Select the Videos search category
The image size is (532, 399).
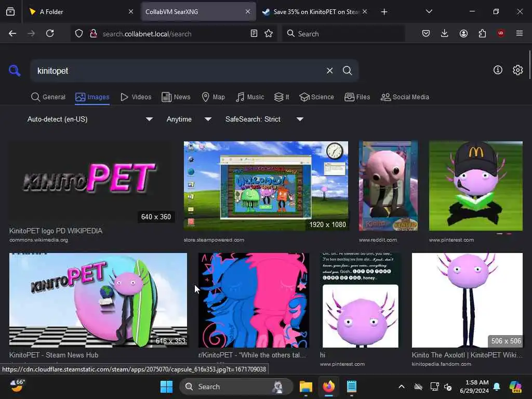coord(136,97)
